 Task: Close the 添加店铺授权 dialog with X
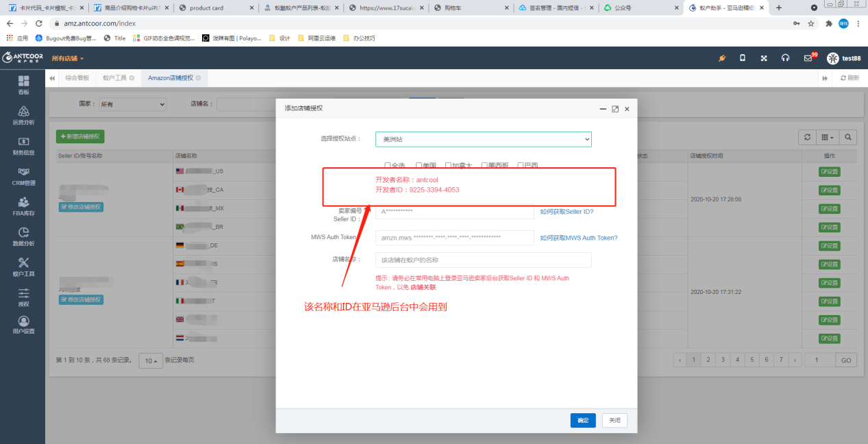[627, 109]
